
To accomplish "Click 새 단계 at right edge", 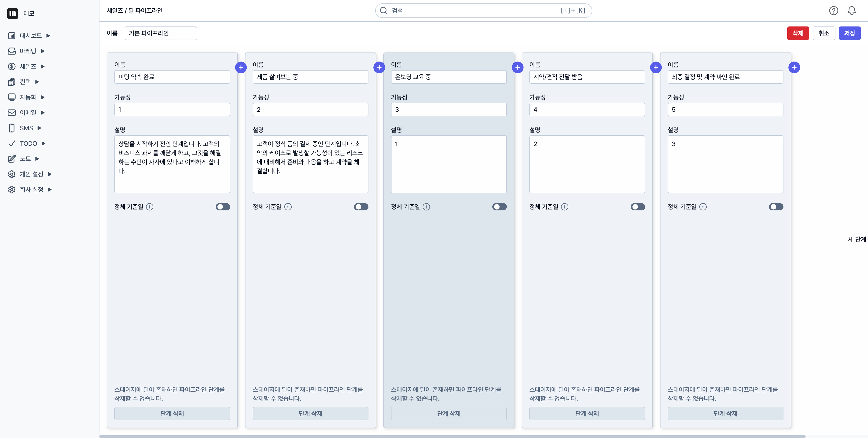I will point(857,239).
